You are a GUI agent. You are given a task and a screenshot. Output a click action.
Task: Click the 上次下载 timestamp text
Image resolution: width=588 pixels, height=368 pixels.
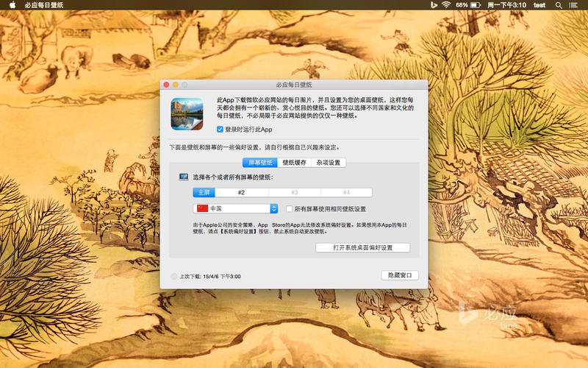[210, 277]
